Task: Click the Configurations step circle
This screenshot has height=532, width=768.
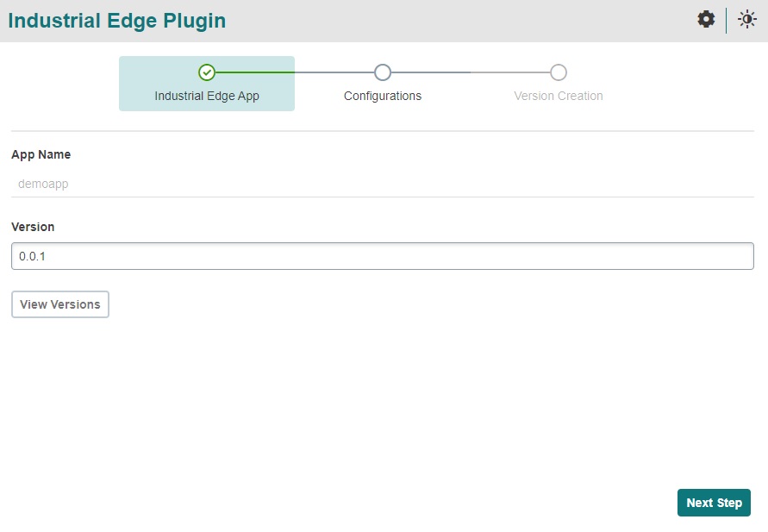Action: [383, 72]
